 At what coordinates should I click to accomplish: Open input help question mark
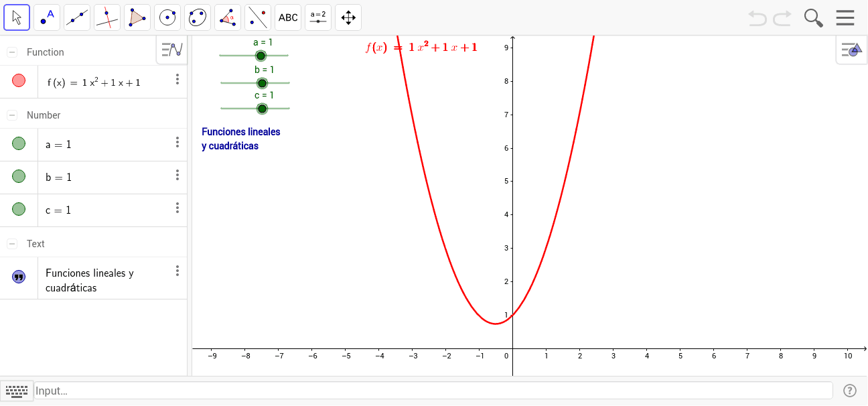pyautogui.click(x=850, y=391)
